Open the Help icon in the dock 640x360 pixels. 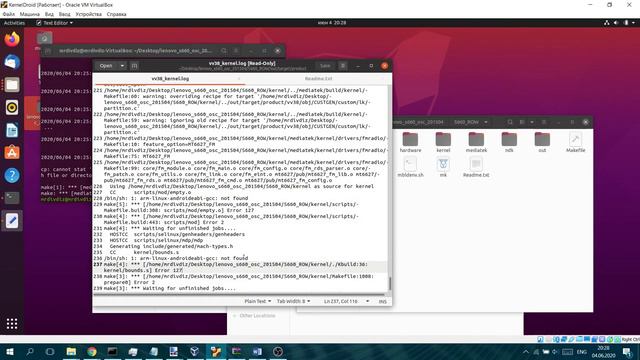point(12,176)
